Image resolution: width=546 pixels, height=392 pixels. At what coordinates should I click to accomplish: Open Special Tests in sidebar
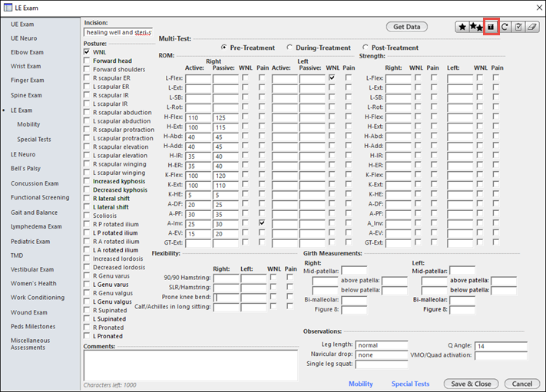34,140
